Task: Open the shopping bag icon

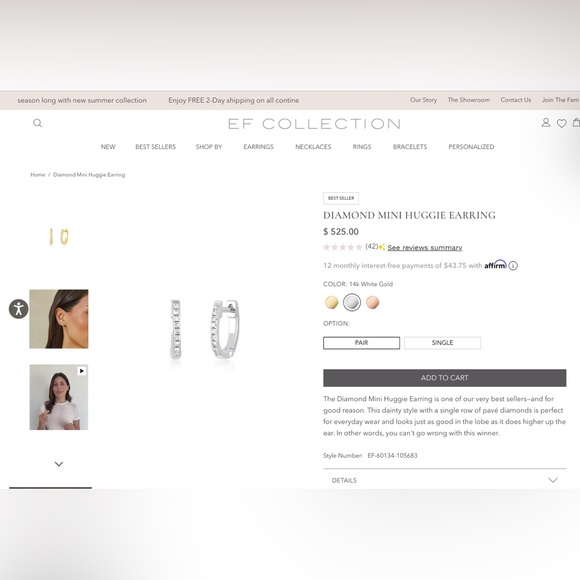Action: click(x=576, y=122)
